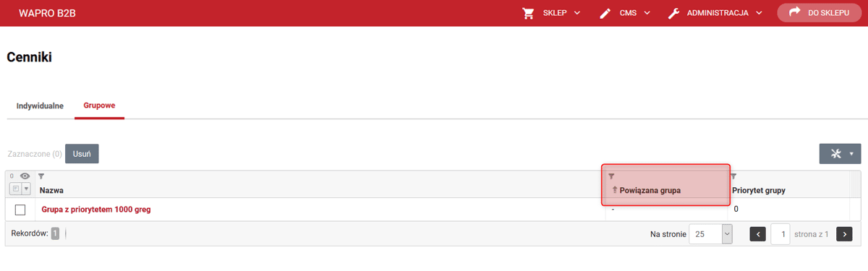
Task: Click the pencil icon next to CMS
Action: (605, 13)
